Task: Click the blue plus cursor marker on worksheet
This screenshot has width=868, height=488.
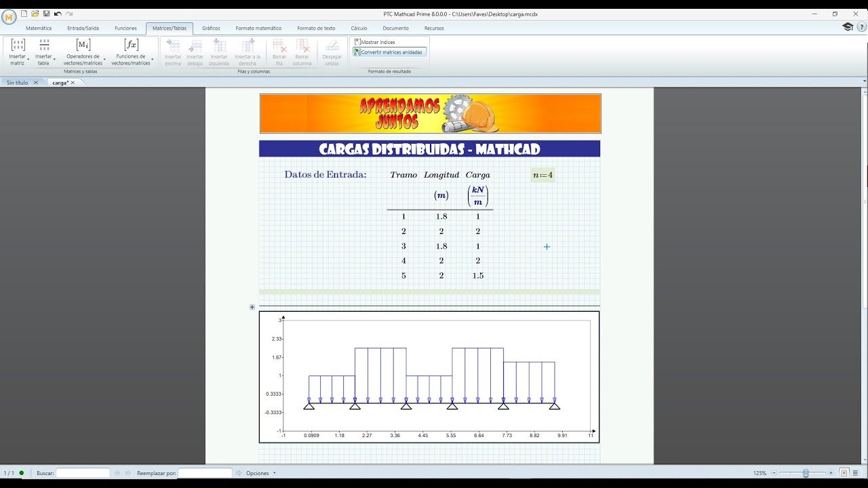Action: pos(547,247)
